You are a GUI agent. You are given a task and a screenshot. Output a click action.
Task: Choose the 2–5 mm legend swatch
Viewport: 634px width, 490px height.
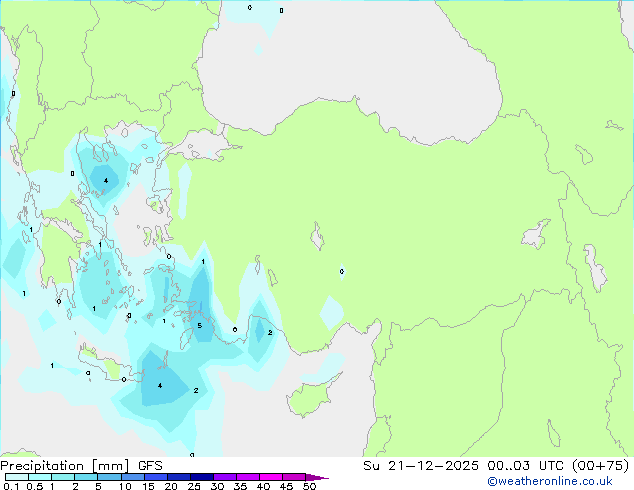coord(86,477)
